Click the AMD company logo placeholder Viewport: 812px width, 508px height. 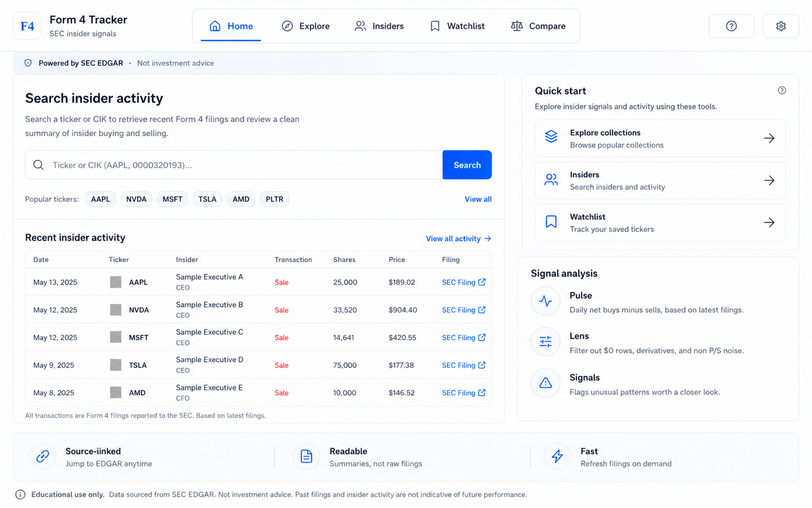pos(116,393)
